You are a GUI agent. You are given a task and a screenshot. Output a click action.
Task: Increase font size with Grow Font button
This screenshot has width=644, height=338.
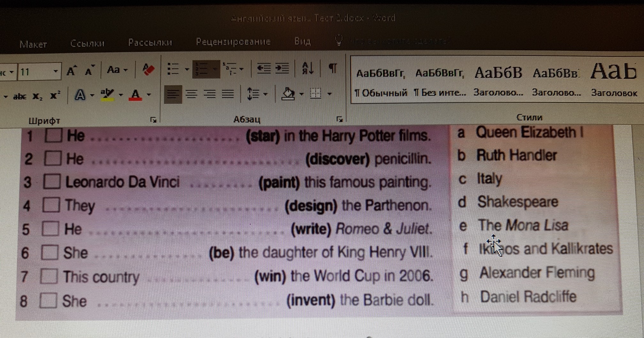coord(72,71)
